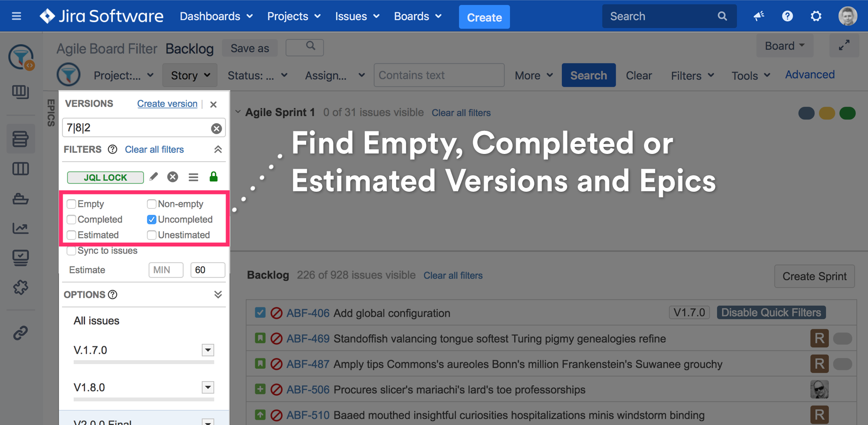The width and height of the screenshot is (868, 425).
Task: Open the Dashboards menu
Action: (216, 17)
